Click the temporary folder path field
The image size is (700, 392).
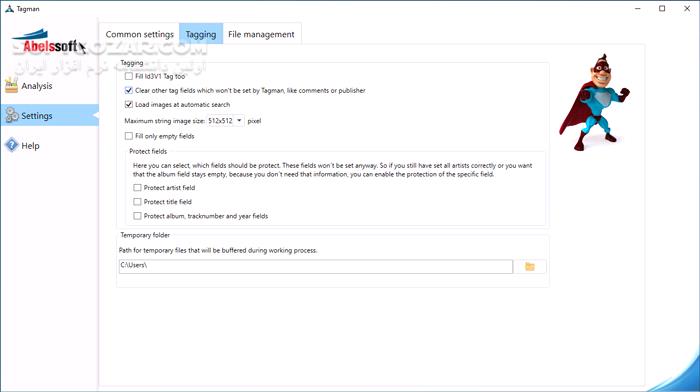pos(316,267)
